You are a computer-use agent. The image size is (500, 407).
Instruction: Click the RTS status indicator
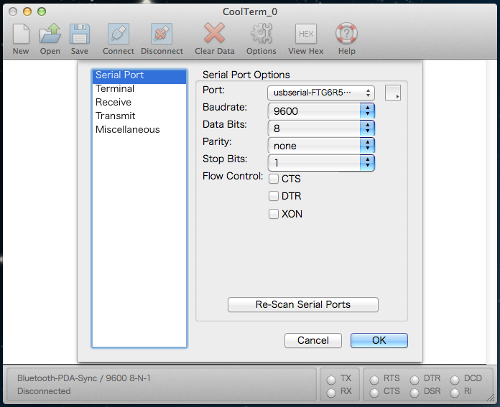coord(374,380)
